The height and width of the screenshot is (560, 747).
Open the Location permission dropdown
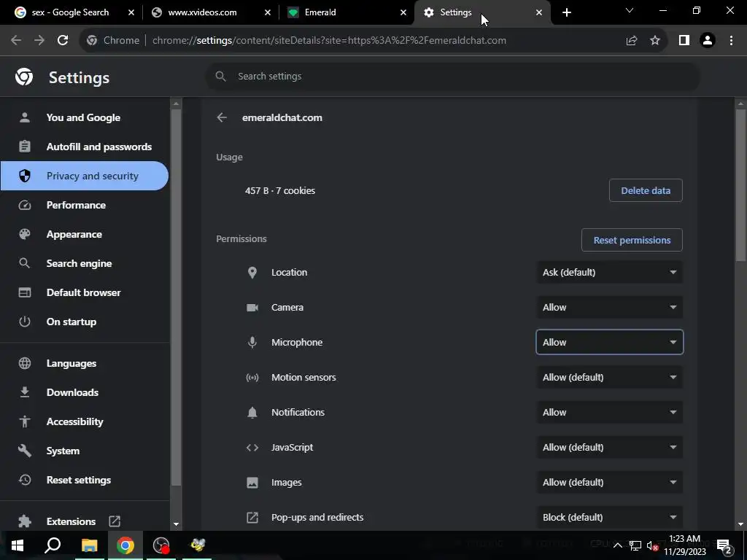(609, 273)
